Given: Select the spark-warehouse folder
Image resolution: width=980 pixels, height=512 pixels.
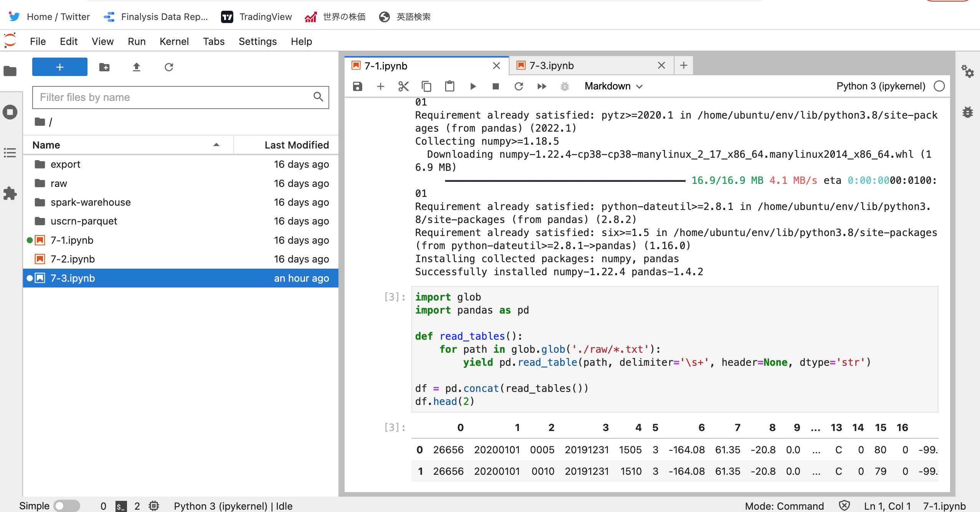Looking at the screenshot, I should point(180,202).
